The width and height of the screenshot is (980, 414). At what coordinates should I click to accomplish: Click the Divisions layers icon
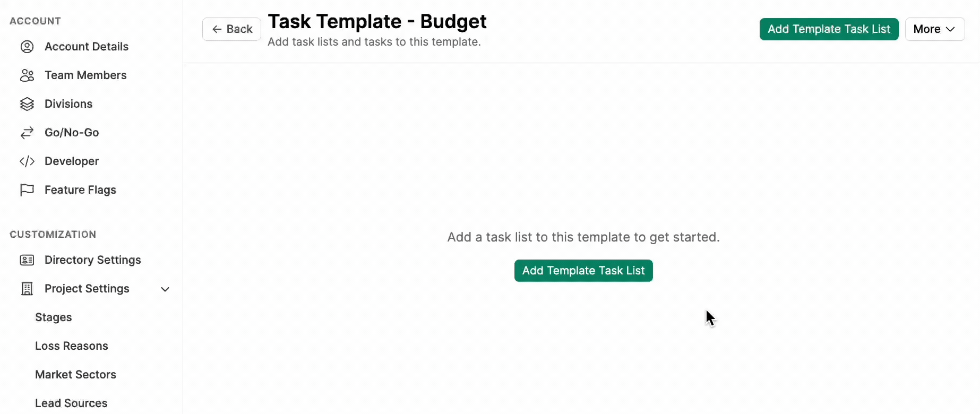(x=27, y=104)
